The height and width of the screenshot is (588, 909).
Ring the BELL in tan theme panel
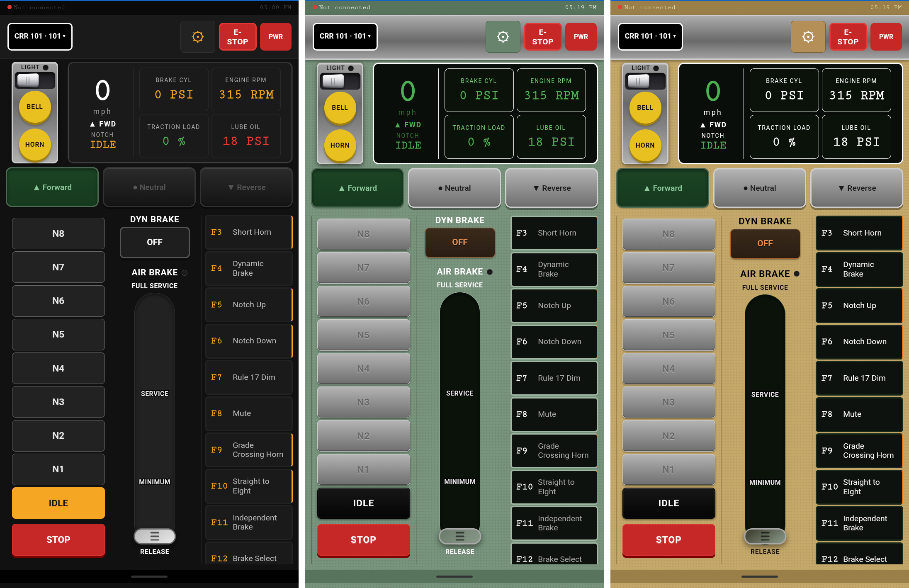pos(645,108)
